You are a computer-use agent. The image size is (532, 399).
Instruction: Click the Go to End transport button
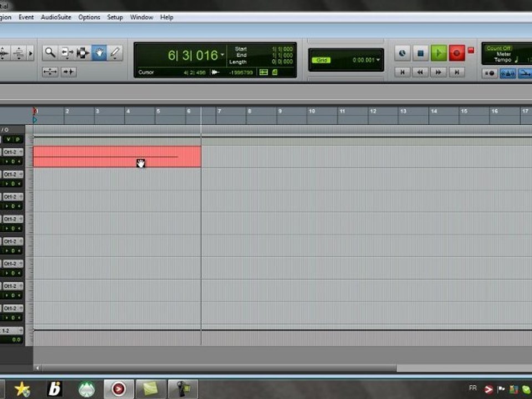click(457, 72)
